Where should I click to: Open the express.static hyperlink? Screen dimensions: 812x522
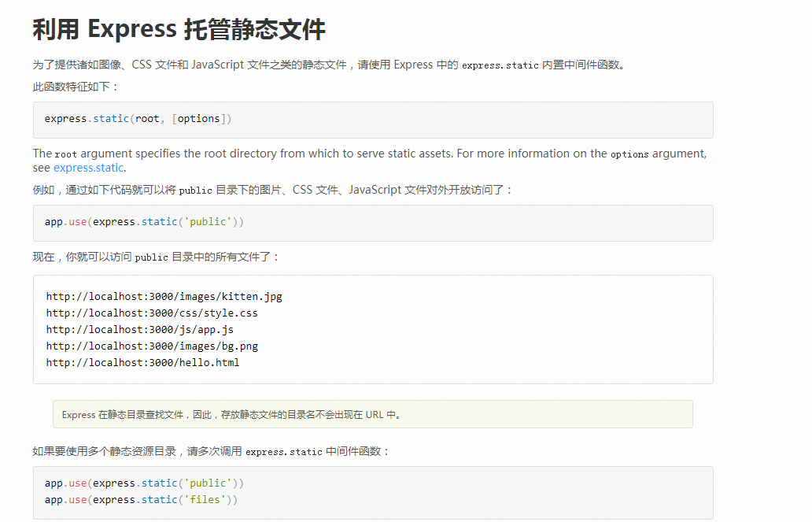click(x=88, y=168)
